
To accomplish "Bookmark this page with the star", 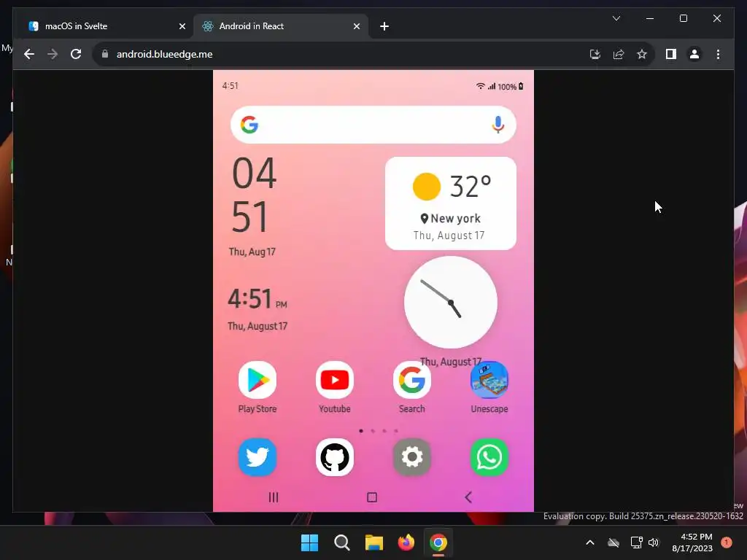I will [642, 54].
